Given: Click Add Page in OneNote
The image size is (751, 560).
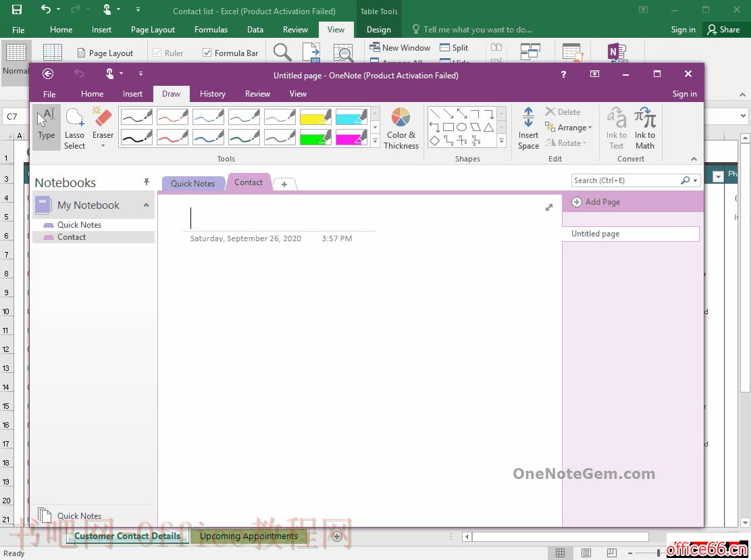Looking at the screenshot, I should coord(596,202).
